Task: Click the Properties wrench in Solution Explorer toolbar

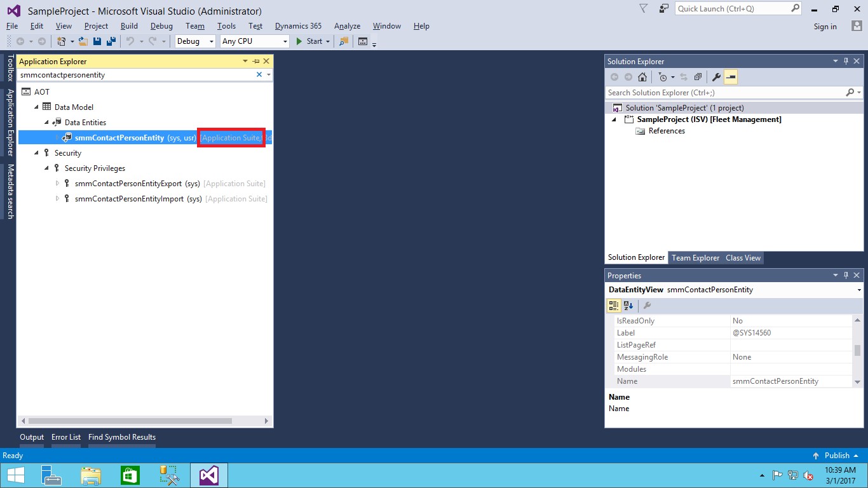Action: coord(716,77)
